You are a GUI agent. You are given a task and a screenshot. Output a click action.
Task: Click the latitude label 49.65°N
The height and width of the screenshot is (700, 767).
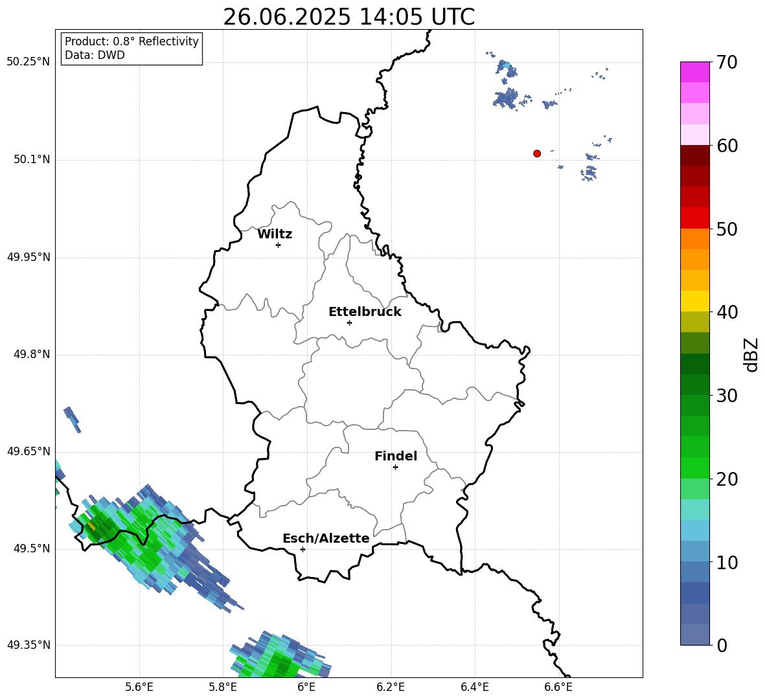coord(29,451)
